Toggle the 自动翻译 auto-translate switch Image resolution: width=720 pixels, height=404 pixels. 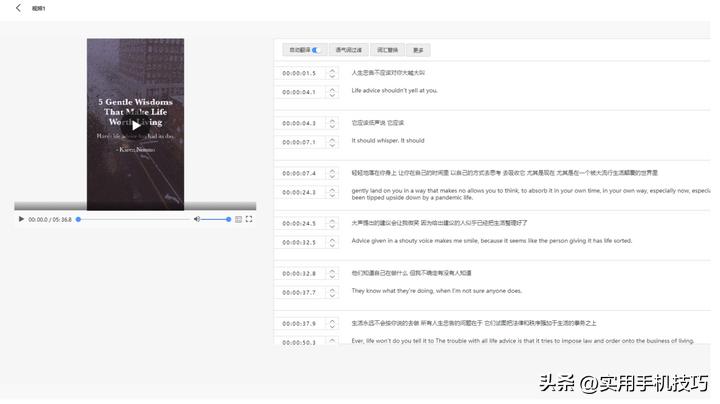316,50
